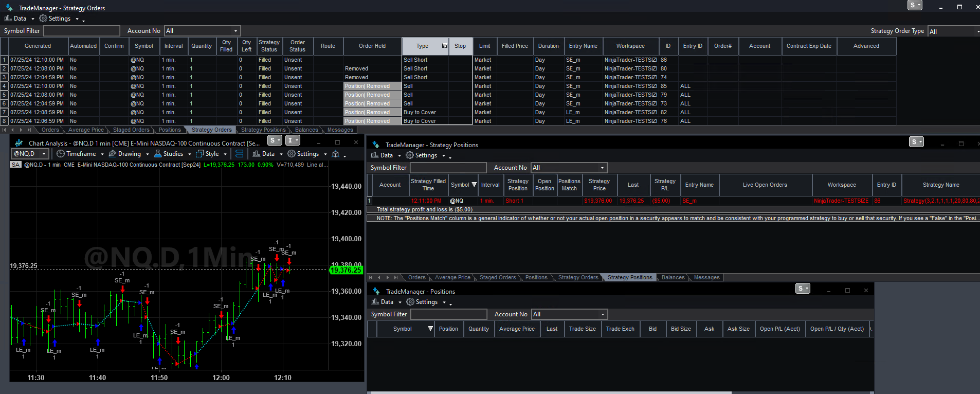980x394 pixels.
Task: Select Balances tab in Strategy Orders window
Action: (306, 130)
